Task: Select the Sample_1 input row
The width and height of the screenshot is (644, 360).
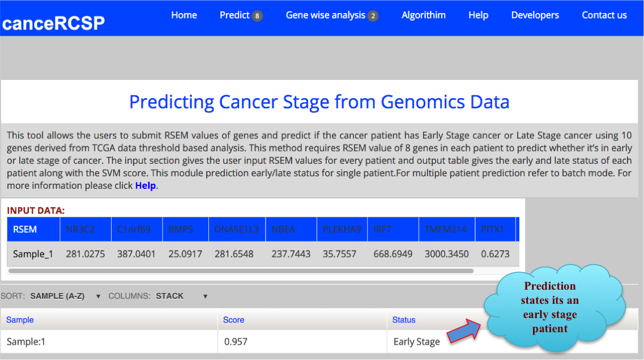Action: pyautogui.click(x=33, y=254)
